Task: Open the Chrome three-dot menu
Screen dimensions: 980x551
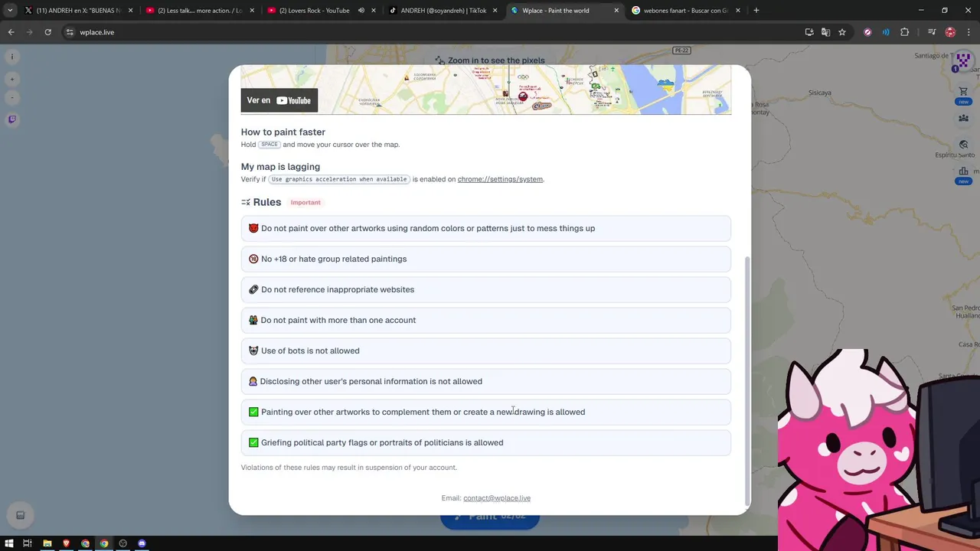Action: click(x=969, y=32)
